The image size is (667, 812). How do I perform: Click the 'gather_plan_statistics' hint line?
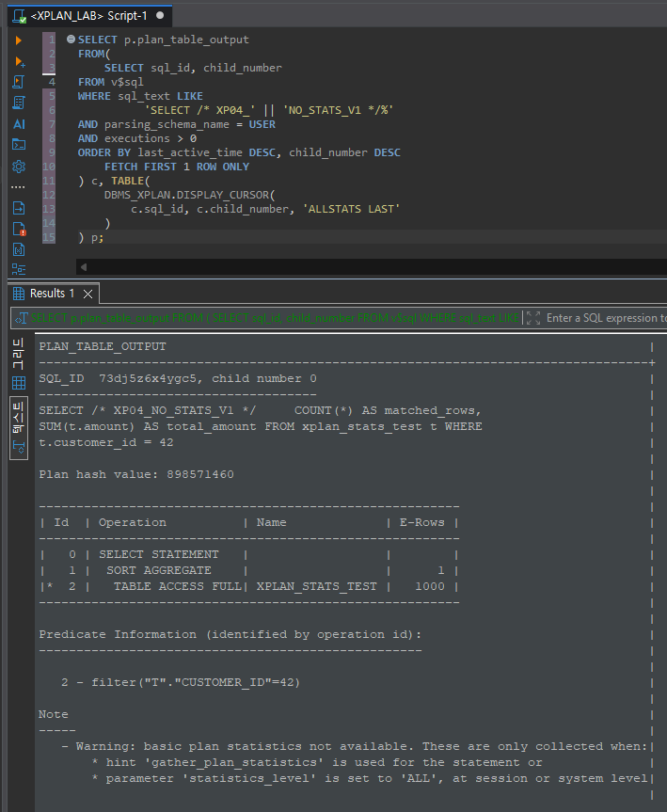click(317, 762)
